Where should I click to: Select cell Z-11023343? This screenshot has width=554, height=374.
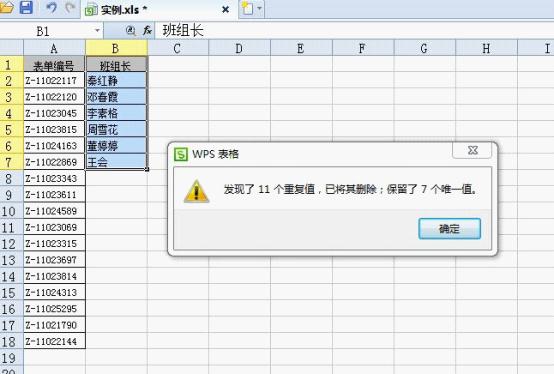click(x=54, y=178)
